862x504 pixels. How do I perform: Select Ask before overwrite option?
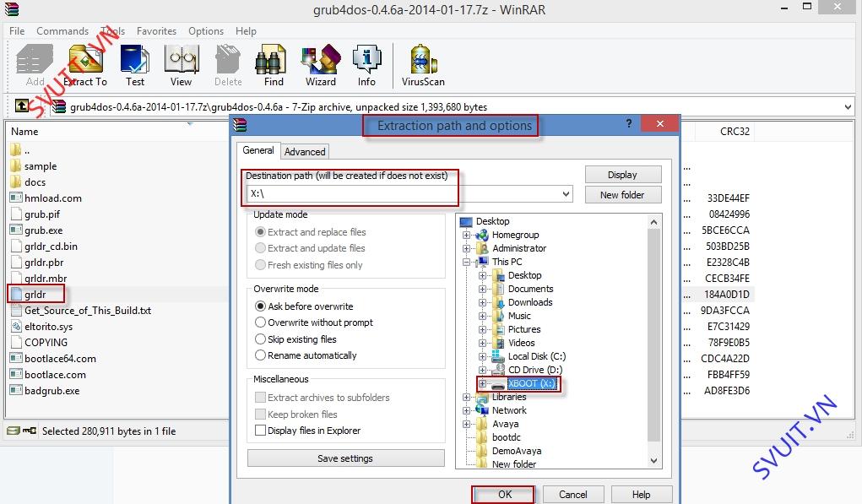[261, 306]
